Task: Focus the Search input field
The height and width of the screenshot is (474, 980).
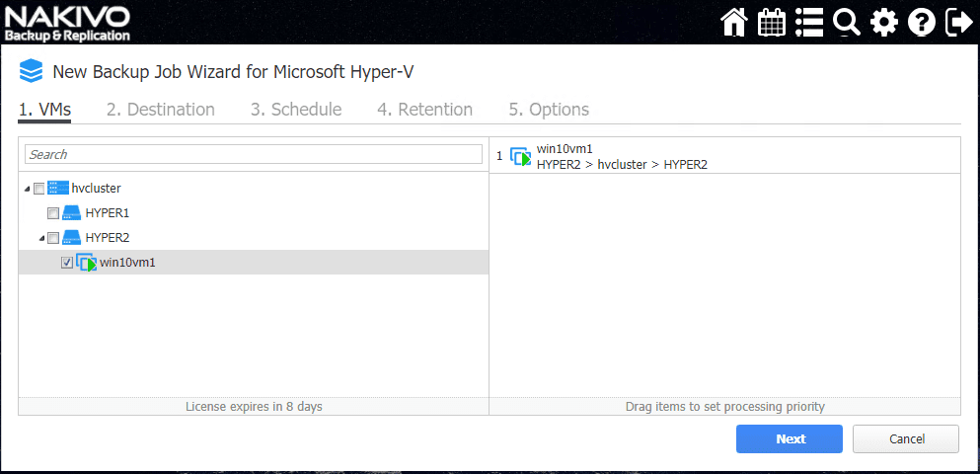Action: point(254,154)
